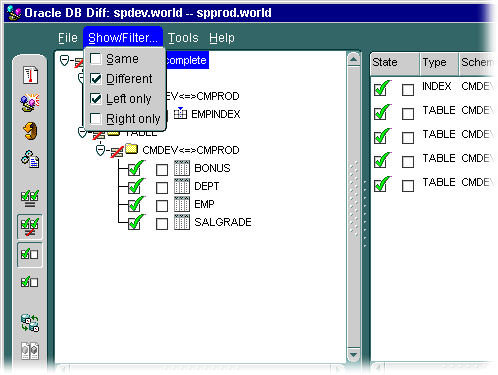
Task: Click the Oracle DB Diff title bar icon
Action: tap(14, 13)
